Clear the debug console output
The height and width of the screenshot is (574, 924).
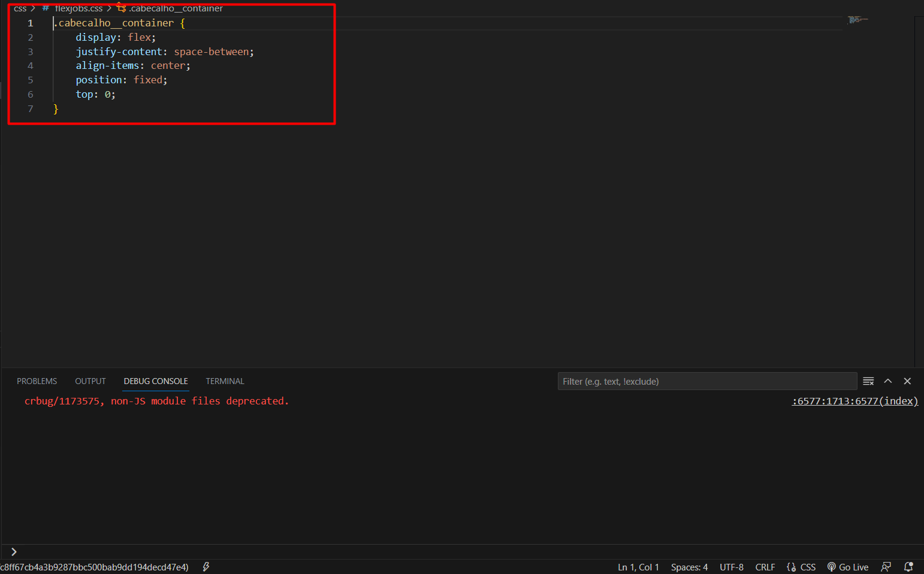[x=868, y=381]
